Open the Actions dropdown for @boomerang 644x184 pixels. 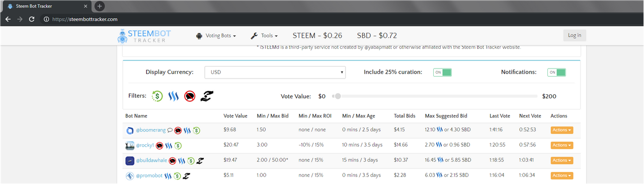[x=562, y=130]
